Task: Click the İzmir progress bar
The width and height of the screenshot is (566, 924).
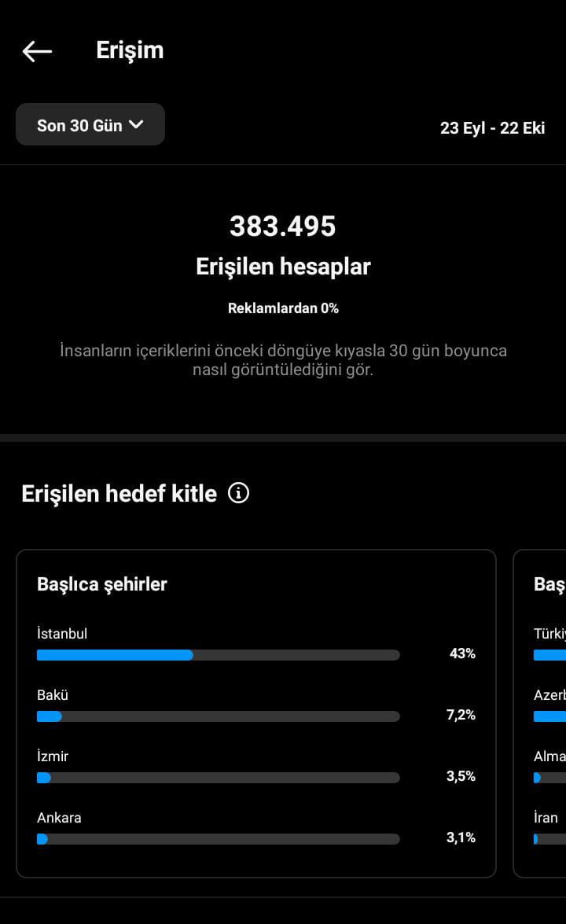Action: click(x=219, y=777)
